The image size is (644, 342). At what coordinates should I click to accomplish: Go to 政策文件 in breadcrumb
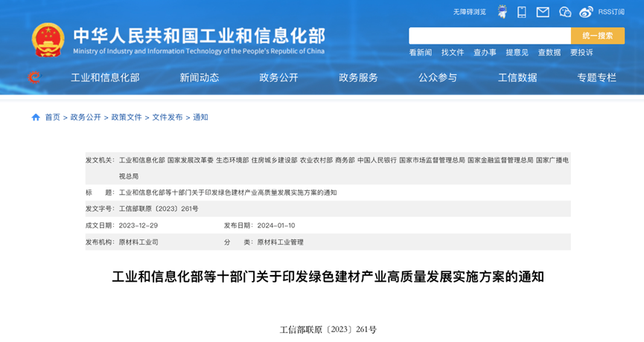tap(127, 117)
